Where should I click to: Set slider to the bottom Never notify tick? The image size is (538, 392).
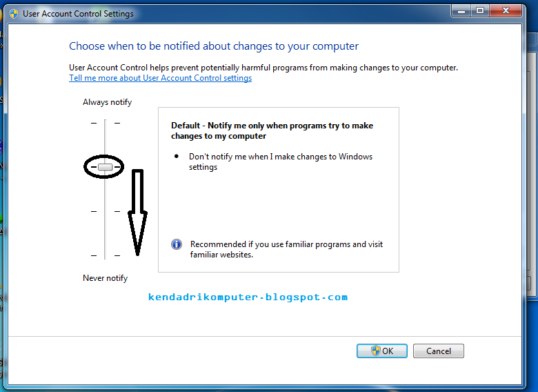point(106,255)
